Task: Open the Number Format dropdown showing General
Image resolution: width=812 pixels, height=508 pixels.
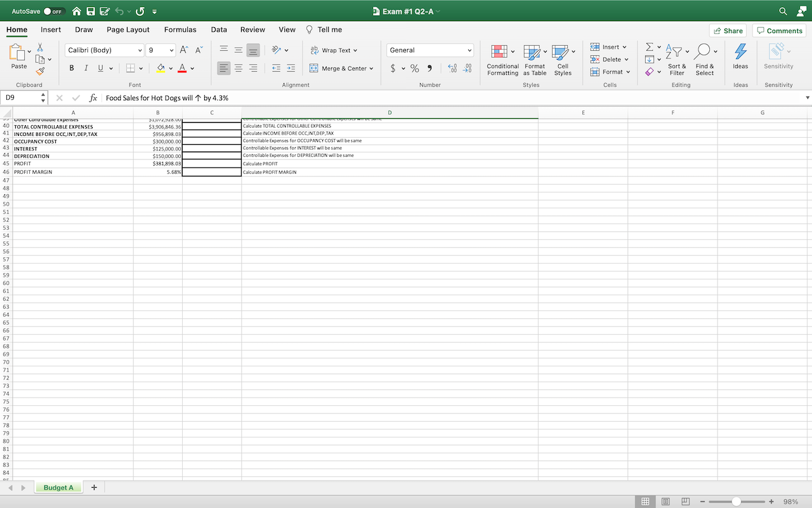Action: [x=429, y=50]
